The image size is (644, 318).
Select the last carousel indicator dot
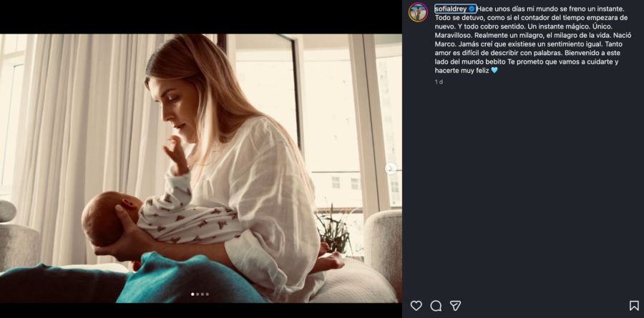[208, 294]
